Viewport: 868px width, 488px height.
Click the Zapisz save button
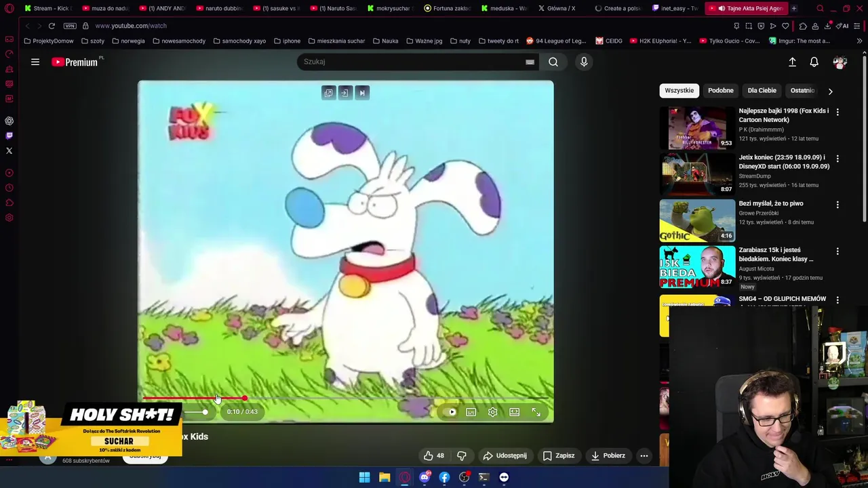[x=559, y=455]
